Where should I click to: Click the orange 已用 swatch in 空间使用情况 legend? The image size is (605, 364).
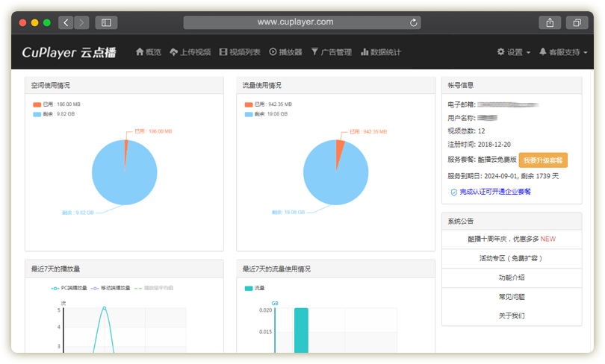[37, 104]
